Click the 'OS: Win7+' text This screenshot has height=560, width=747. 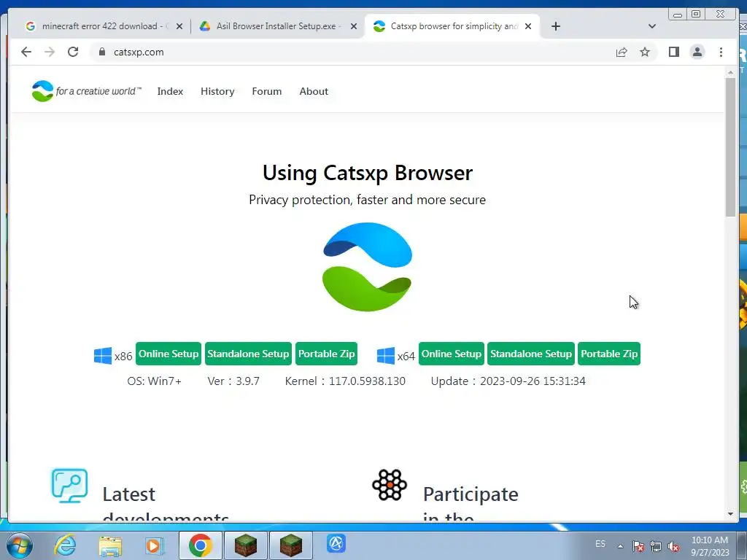[x=155, y=381]
